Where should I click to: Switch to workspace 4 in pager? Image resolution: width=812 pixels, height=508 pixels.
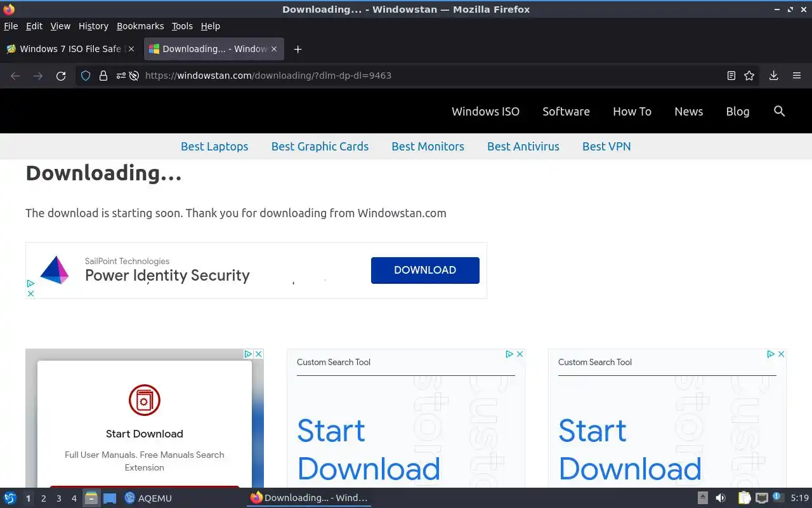(x=74, y=498)
